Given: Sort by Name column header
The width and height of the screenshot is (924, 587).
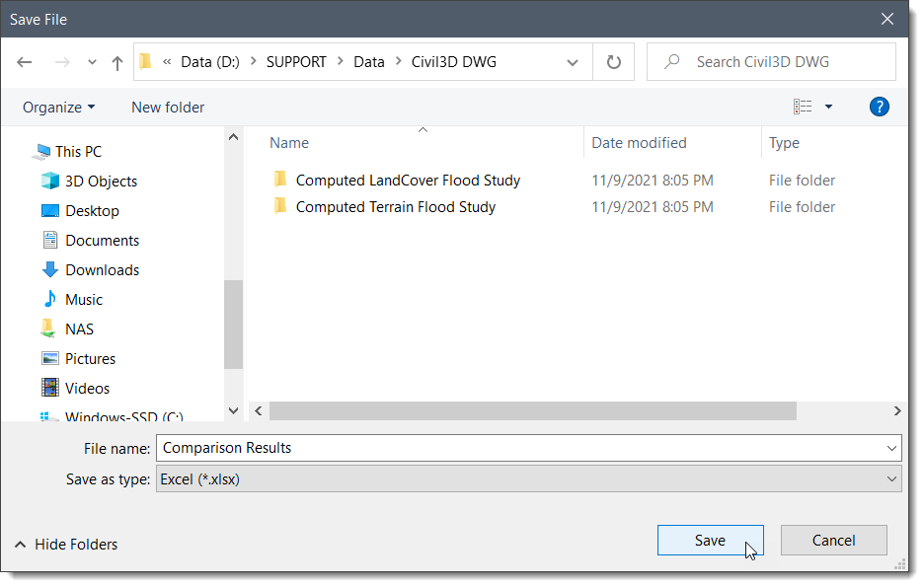Looking at the screenshot, I should (288, 143).
